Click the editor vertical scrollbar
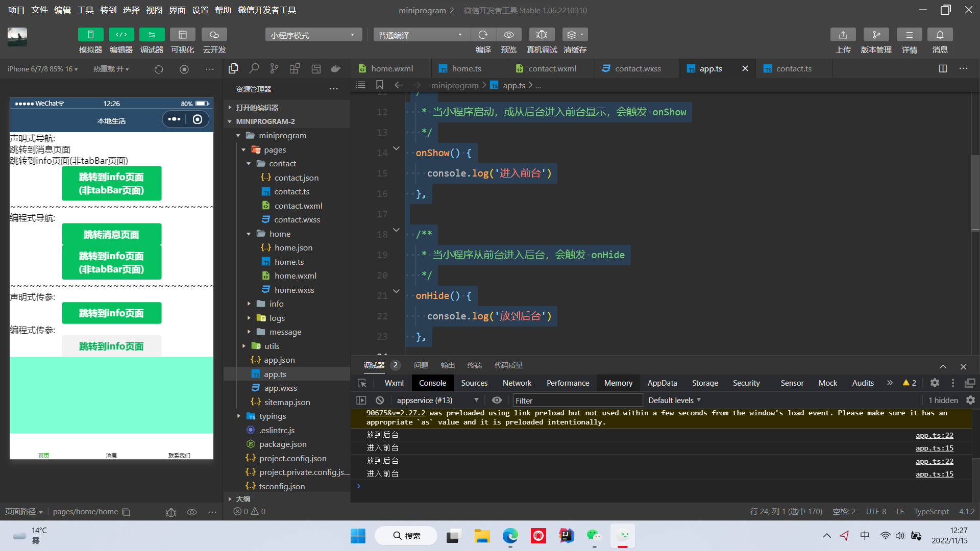 click(x=975, y=194)
